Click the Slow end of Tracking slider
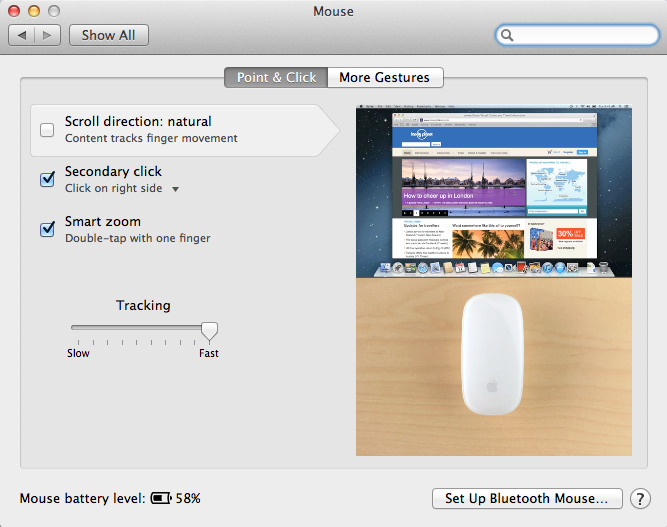 point(78,353)
